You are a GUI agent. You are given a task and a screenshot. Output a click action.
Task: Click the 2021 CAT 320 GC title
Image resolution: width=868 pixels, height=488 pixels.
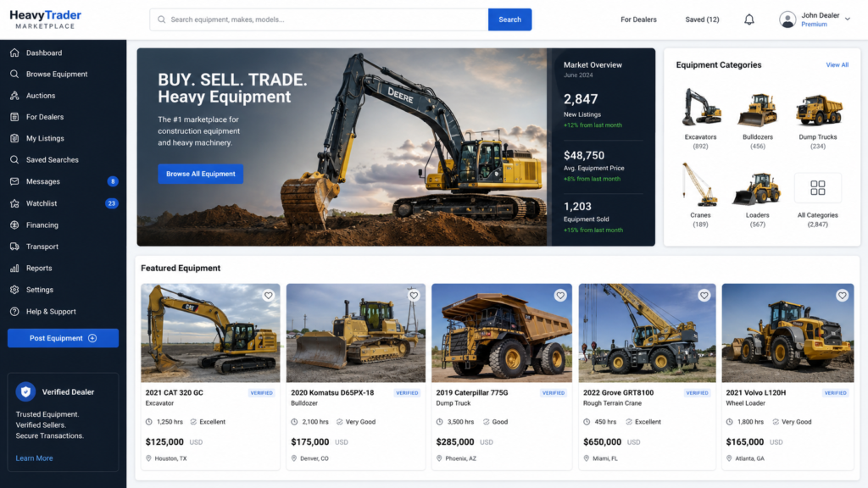(x=175, y=393)
